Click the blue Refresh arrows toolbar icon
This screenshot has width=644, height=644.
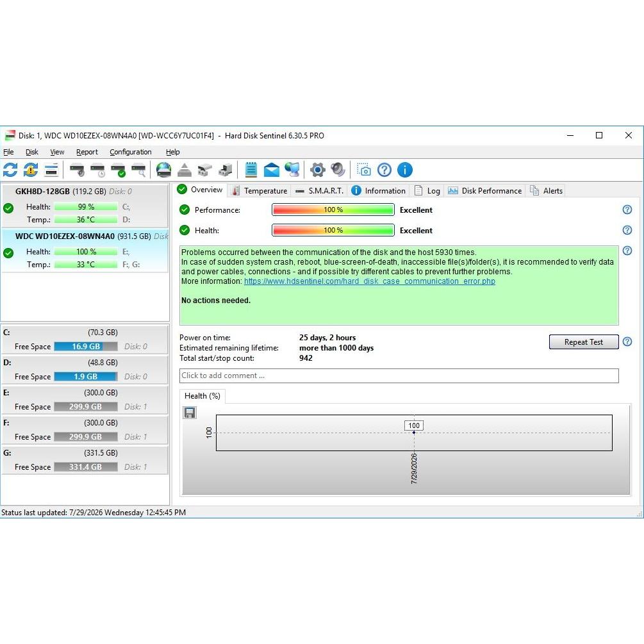(10, 170)
